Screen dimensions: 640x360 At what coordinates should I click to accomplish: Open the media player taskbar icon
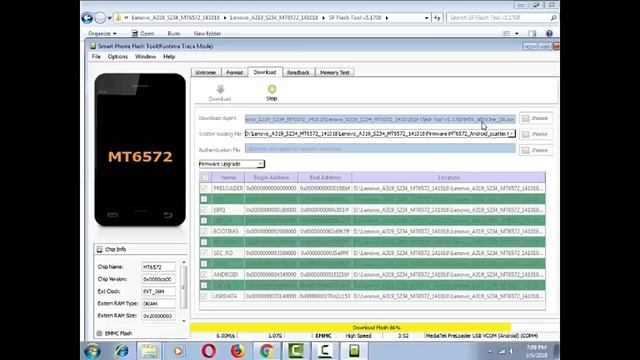(178, 351)
